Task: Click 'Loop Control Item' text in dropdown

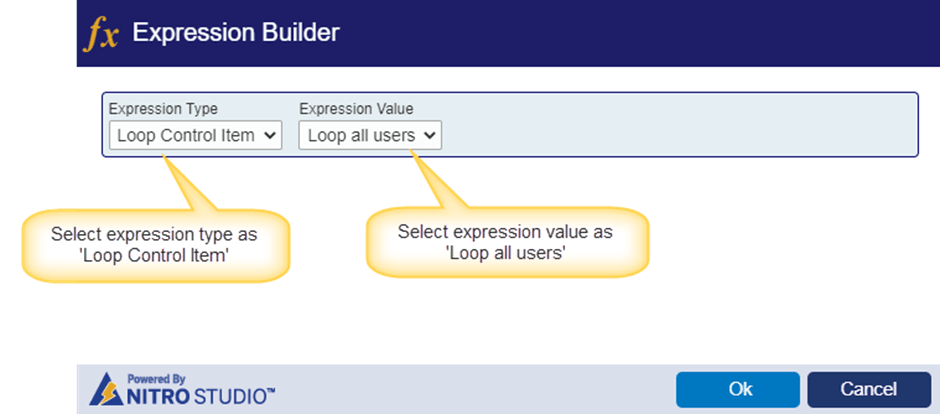Action: pos(186,136)
